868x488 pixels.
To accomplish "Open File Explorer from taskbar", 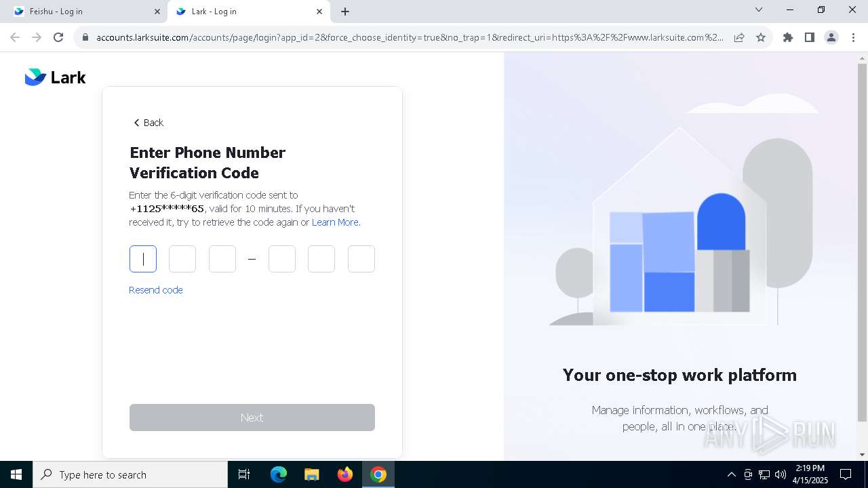I will point(312,474).
